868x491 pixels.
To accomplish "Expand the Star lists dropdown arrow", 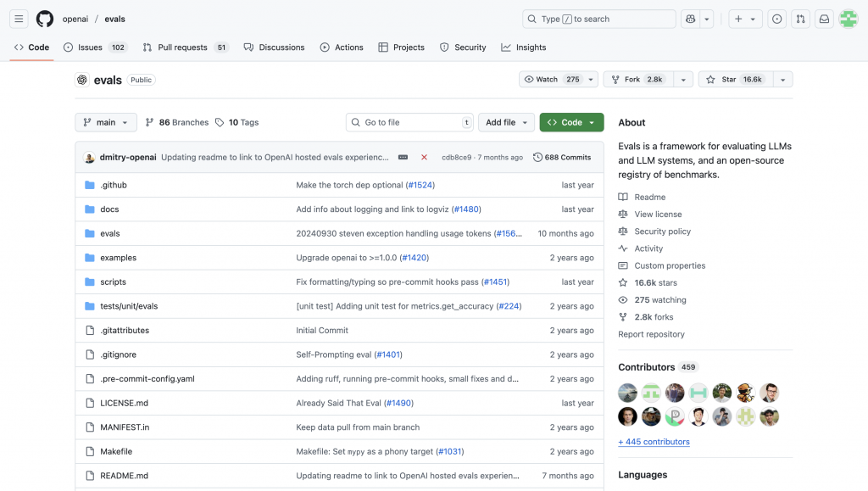I will pyautogui.click(x=782, y=79).
